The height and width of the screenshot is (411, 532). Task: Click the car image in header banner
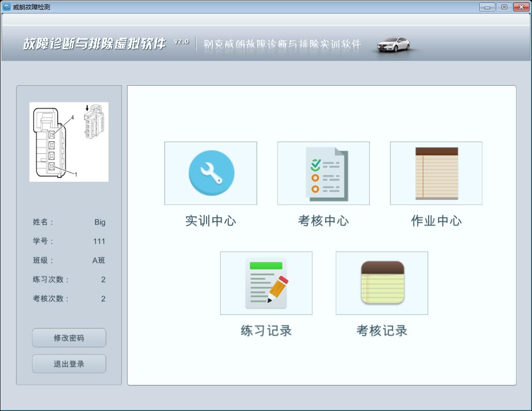click(x=394, y=44)
